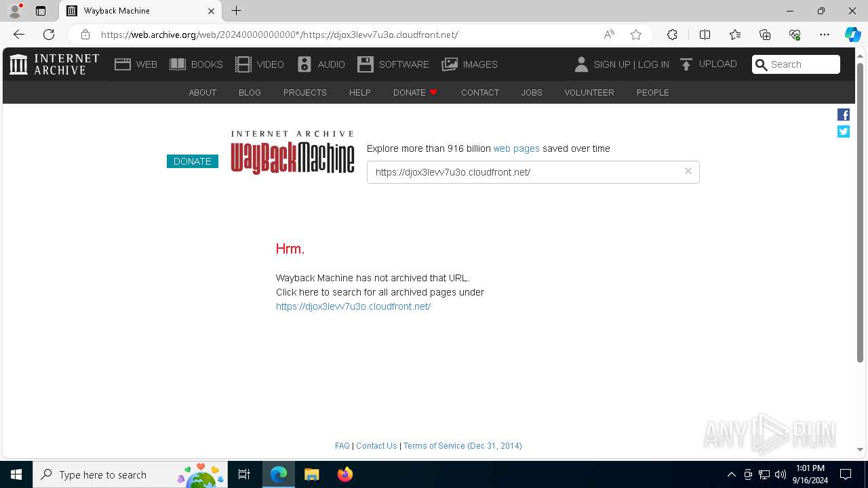Clear the Wayback URL field with X
This screenshot has width=868, height=488.
[688, 171]
